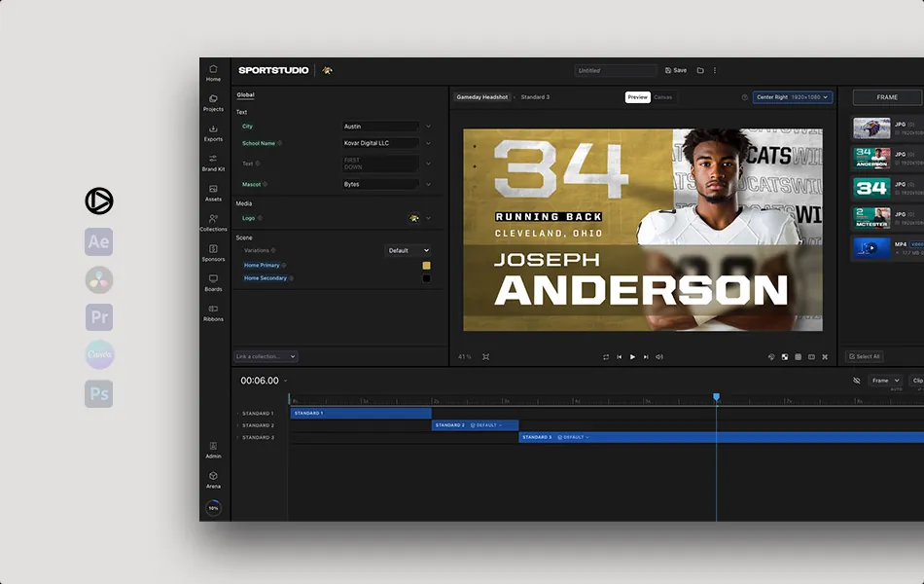Click the Select All button
The width and height of the screenshot is (924, 584).
coord(865,356)
